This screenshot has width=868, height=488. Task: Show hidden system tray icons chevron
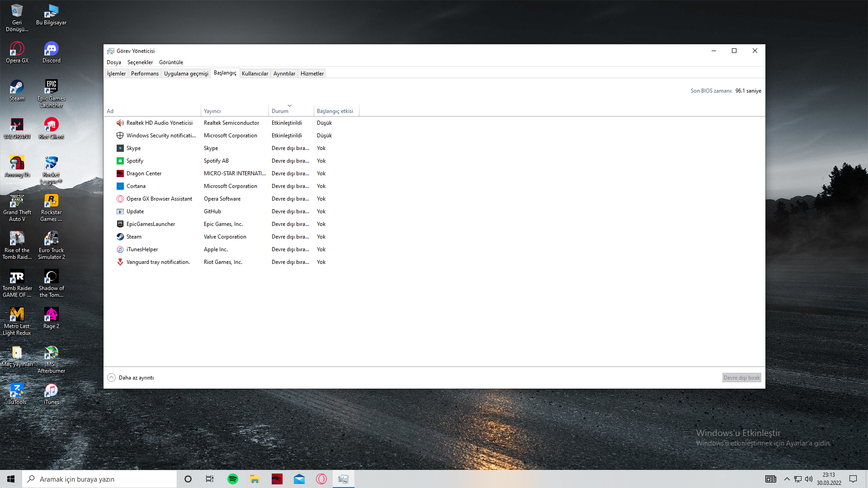click(x=787, y=479)
